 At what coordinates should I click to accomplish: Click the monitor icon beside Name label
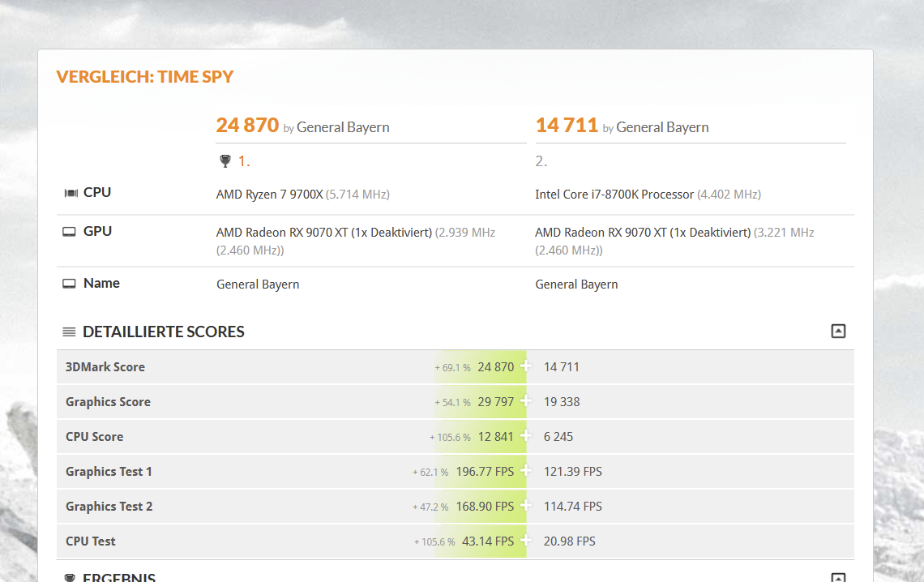69,284
